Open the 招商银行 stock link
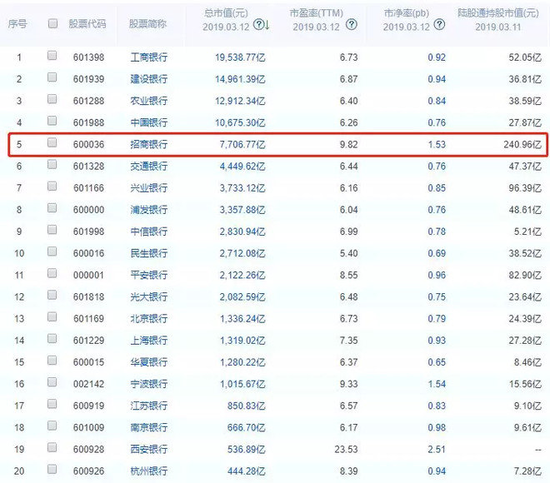The height and width of the screenshot is (483, 550). [x=149, y=144]
